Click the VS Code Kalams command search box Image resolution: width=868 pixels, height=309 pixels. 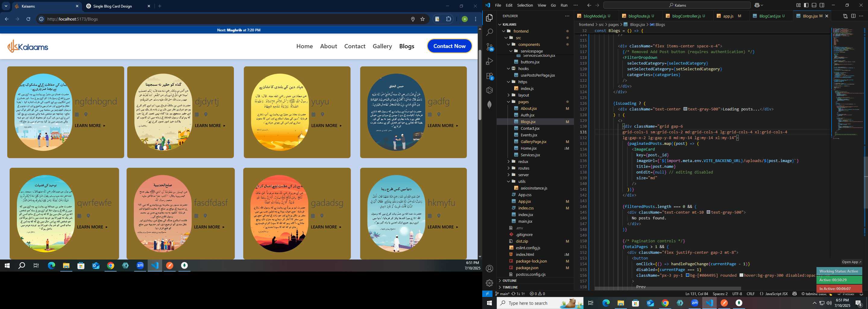pos(677,5)
